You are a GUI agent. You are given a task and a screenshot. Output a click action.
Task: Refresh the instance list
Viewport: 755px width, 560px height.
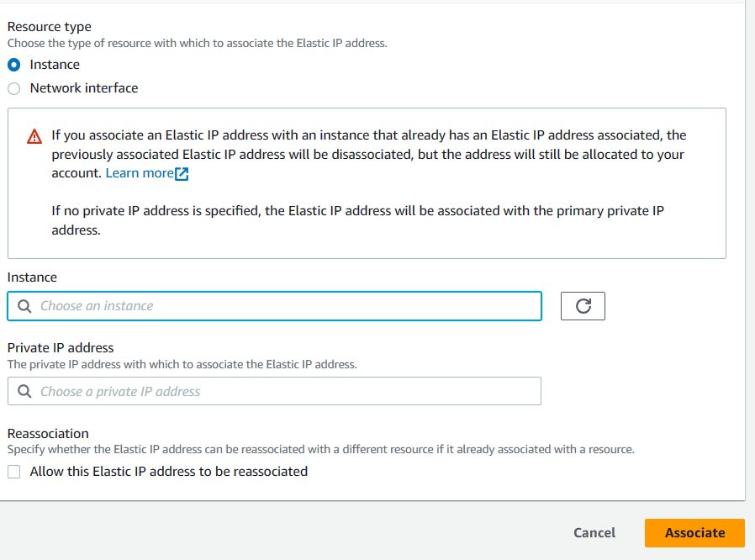coord(583,306)
